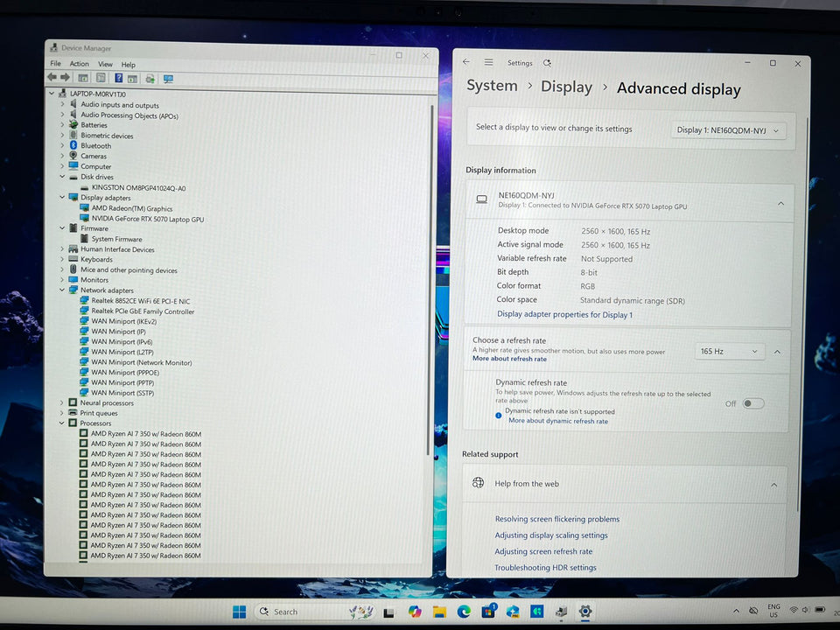This screenshot has width=840, height=630.
Task: Open Troubleshooting HDR settings link
Action: click(545, 567)
